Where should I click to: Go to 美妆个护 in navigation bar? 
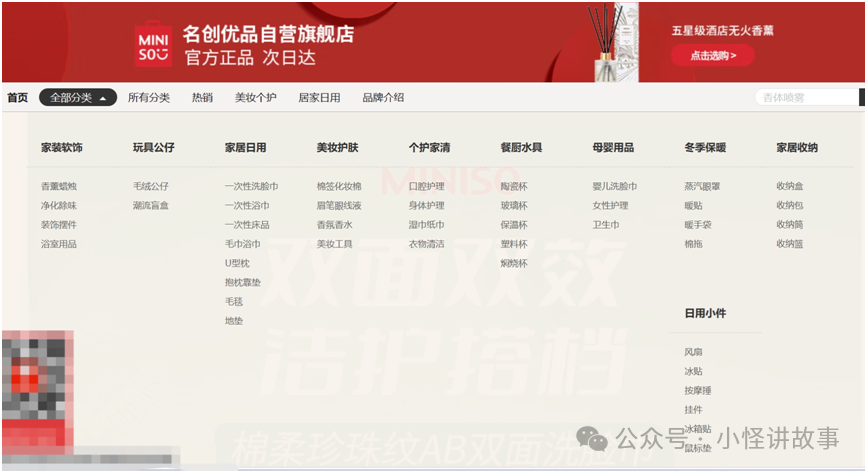(x=255, y=97)
